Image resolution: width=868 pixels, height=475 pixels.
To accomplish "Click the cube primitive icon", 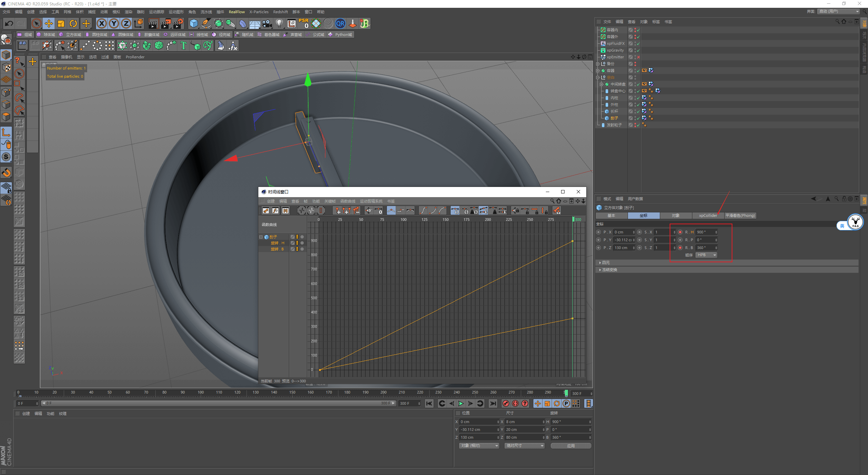I will coord(194,23).
